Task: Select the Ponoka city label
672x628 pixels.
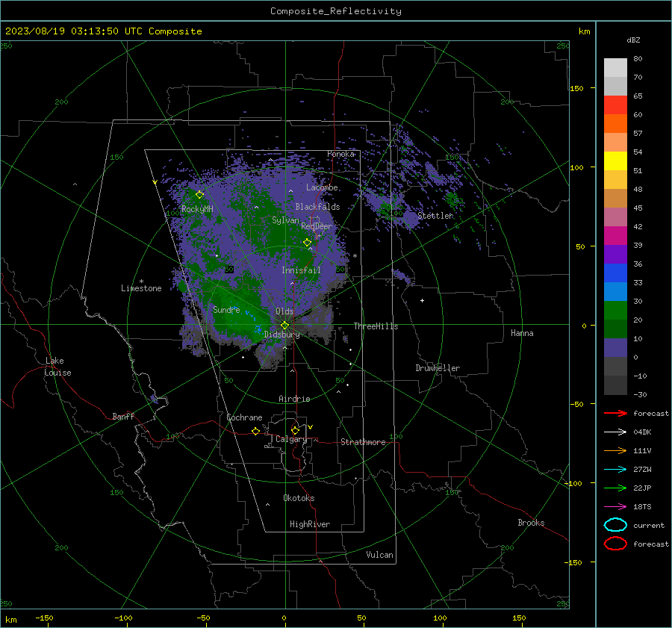Action: coord(340,154)
